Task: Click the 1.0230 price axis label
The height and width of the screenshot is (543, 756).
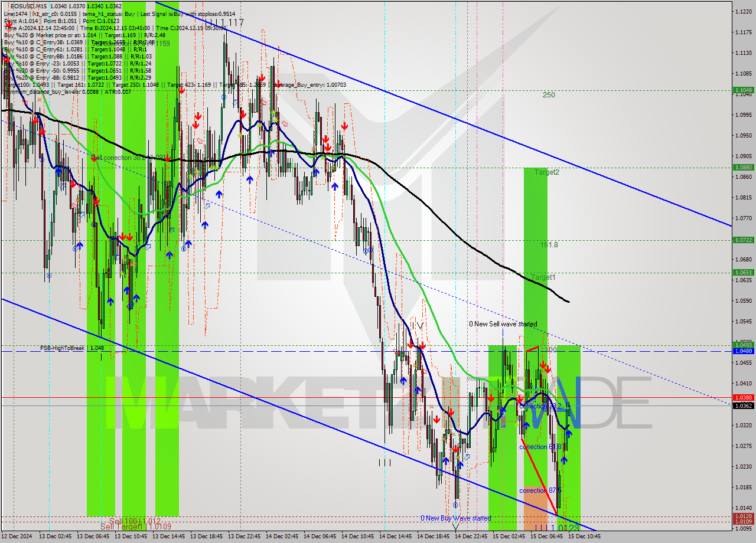Action: (x=743, y=466)
